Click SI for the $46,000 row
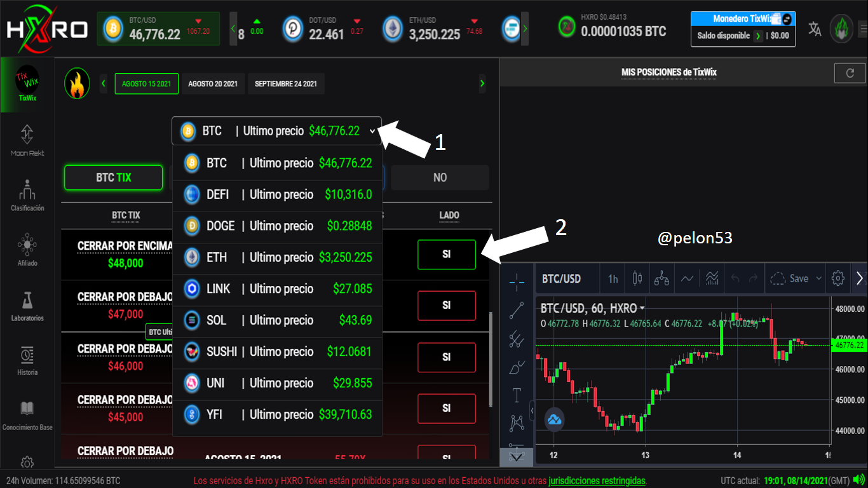The image size is (868, 488). pos(447,357)
